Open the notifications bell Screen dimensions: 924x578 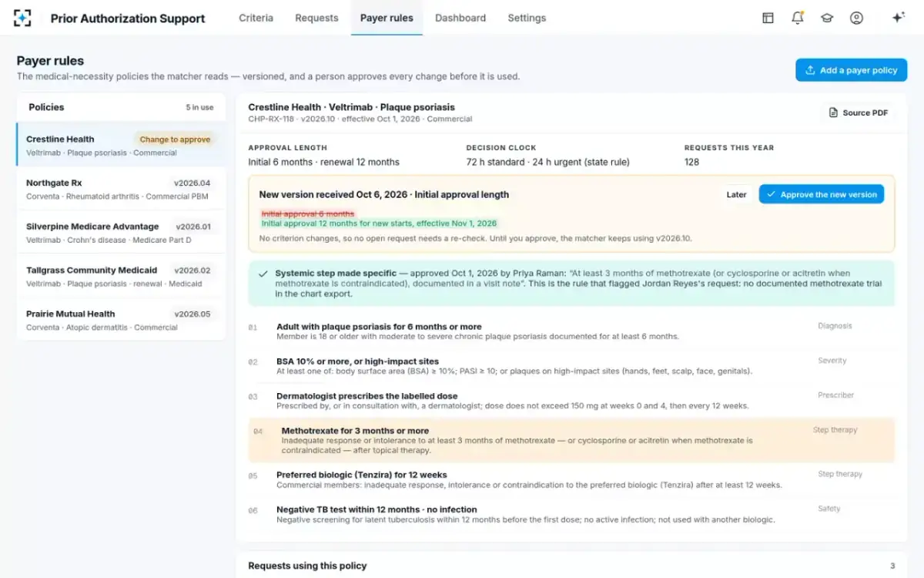tap(798, 18)
